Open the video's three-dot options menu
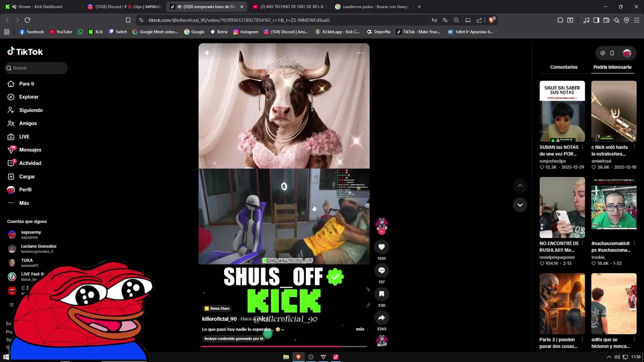 point(360,53)
